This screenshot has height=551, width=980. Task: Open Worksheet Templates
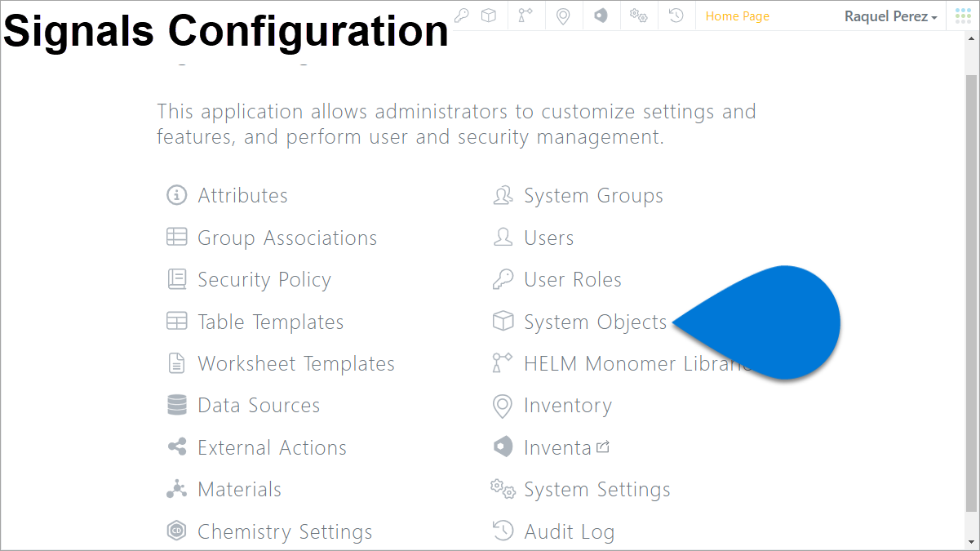point(296,364)
